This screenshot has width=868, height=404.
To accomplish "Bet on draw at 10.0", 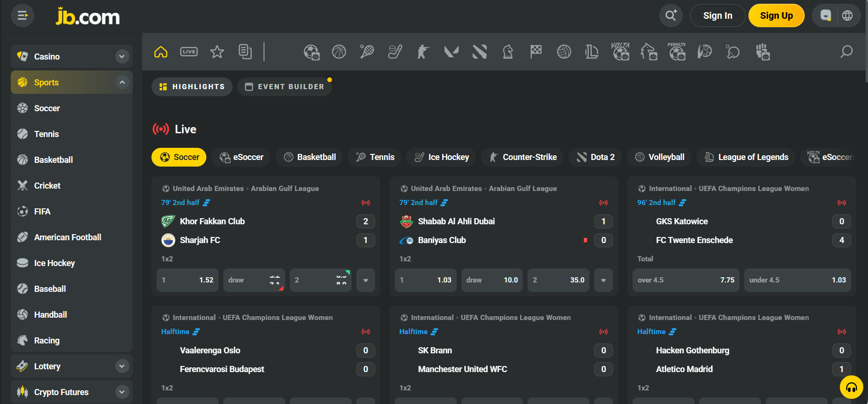I will pos(492,280).
